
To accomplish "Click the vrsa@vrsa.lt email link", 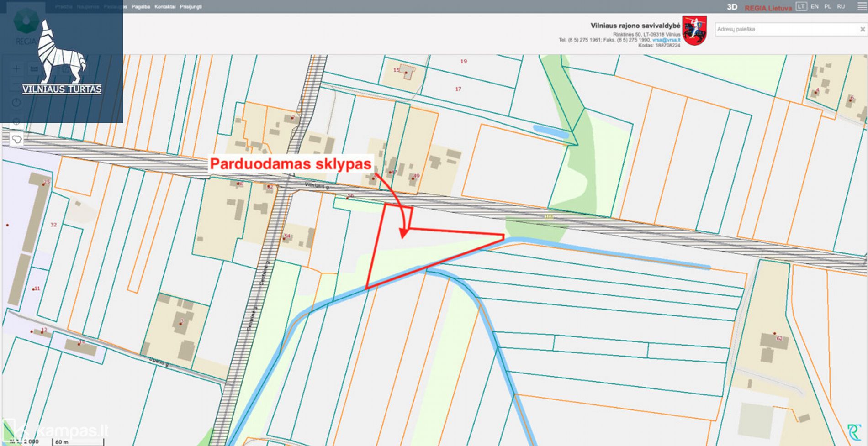I will tap(666, 40).
